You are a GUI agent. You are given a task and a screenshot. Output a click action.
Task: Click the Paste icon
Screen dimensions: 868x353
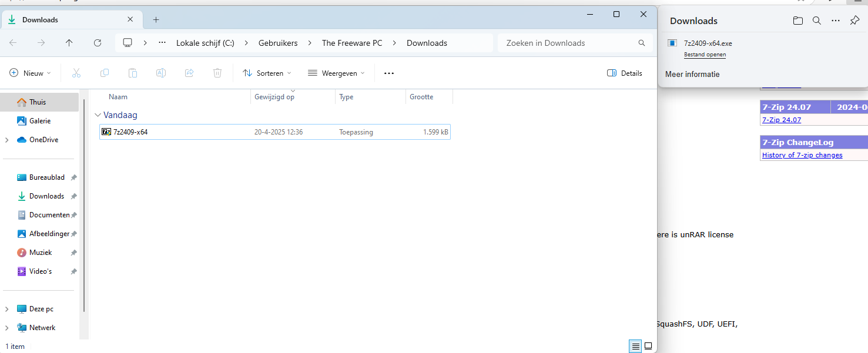133,72
